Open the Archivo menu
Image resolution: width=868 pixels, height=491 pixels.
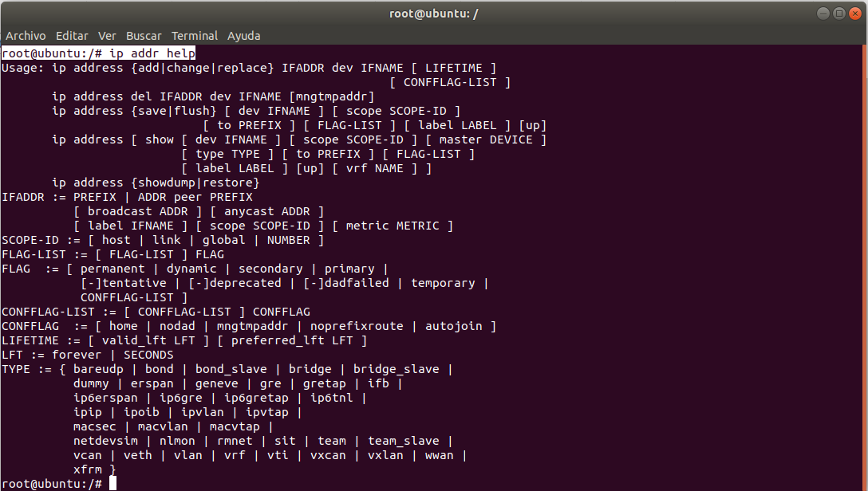pyautogui.click(x=26, y=36)
